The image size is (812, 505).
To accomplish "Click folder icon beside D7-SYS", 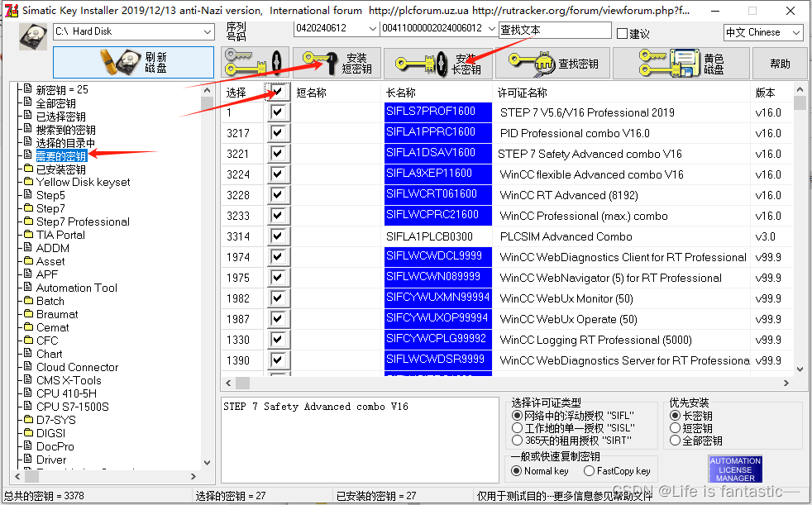I will click(x=28, y=419).
